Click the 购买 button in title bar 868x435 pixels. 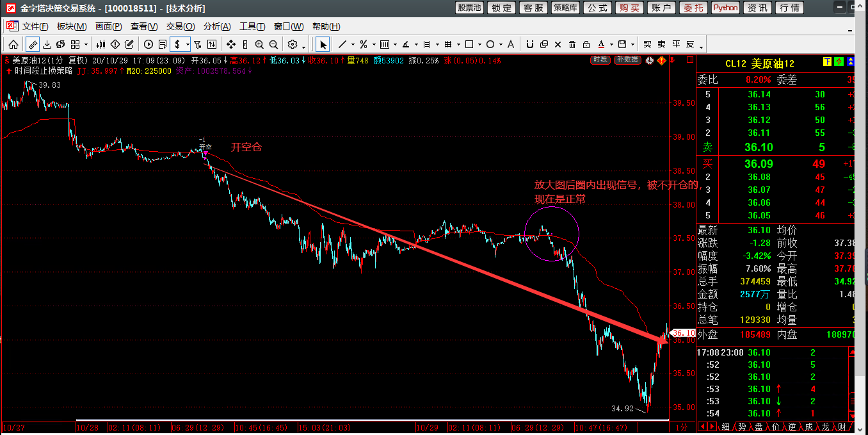point(629,8)
